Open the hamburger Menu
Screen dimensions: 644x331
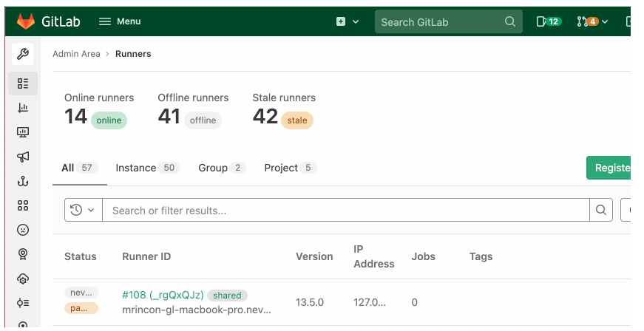120,21
